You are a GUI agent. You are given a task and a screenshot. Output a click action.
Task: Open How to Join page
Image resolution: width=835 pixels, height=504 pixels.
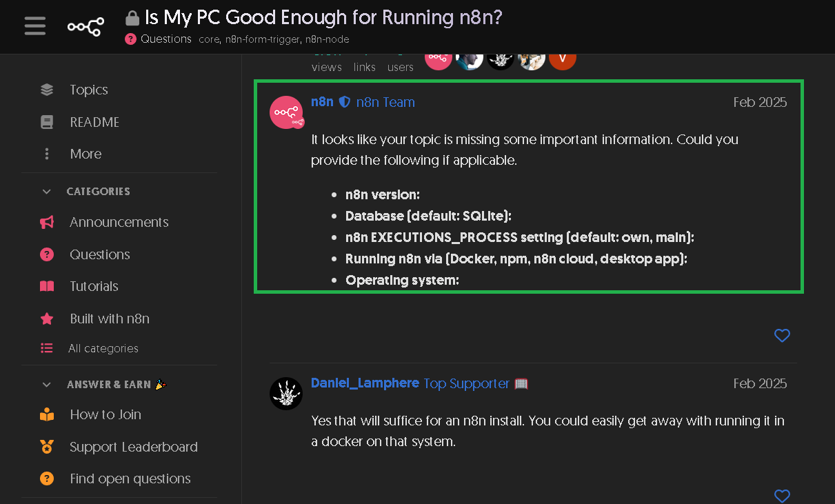click(x=105, y=414)
